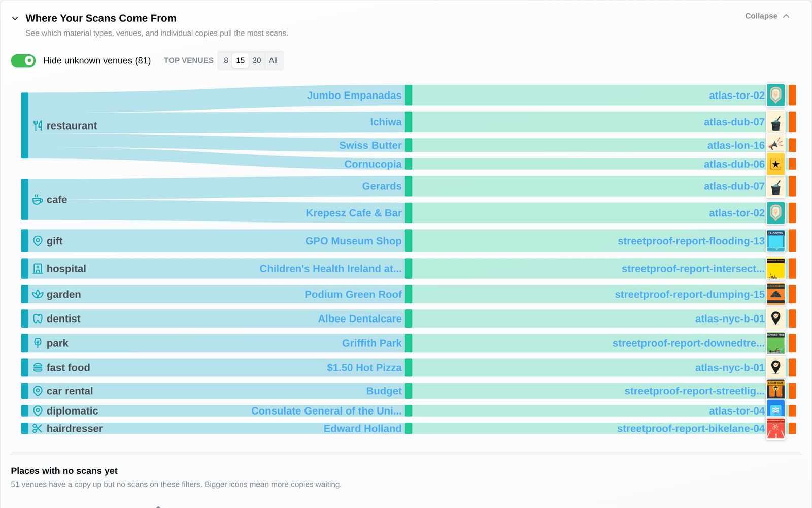Show All top venues

(273, 60)
